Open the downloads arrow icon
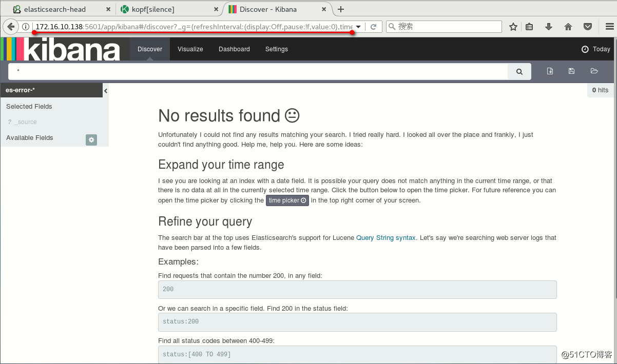This screenshot has height=364, width=617. click(x=549, y=27)
